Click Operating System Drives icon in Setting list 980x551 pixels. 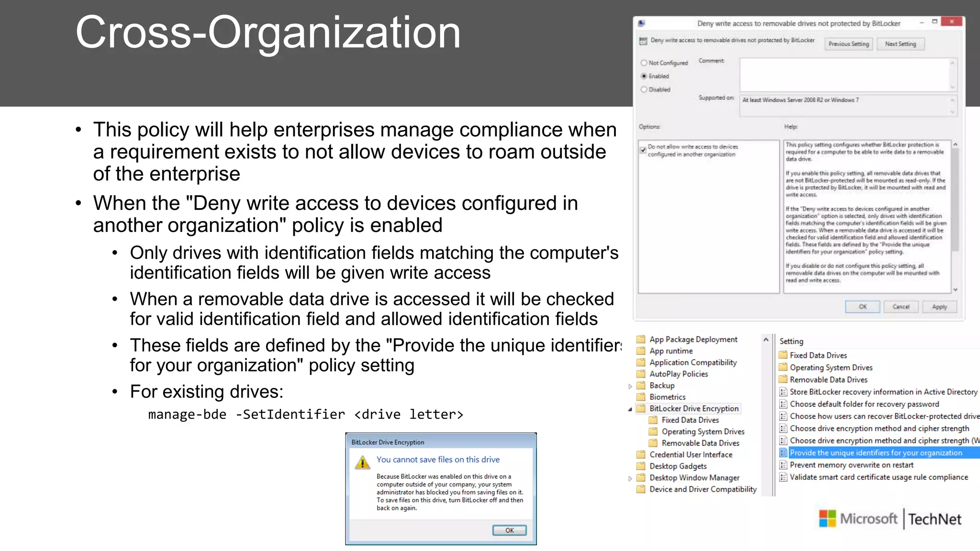pyautogui.click(x=783, y=367)
